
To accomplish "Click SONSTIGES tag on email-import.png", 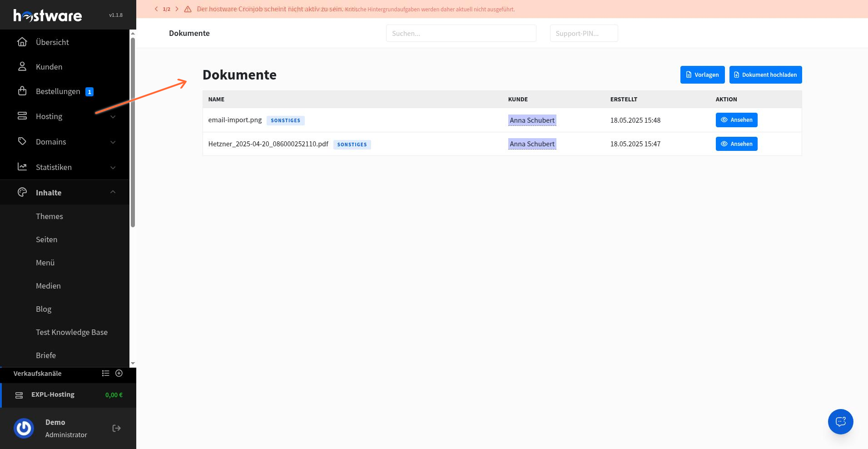I will tap(285, 120).
